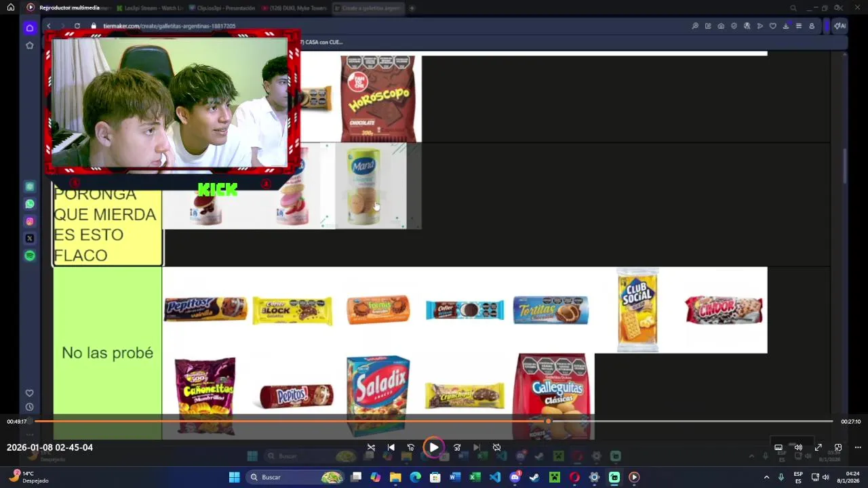Viewport: 868px width, 488px height.
Task: Click the Cañoncitos bag thumbnail
Action: (x=205, y=396)
